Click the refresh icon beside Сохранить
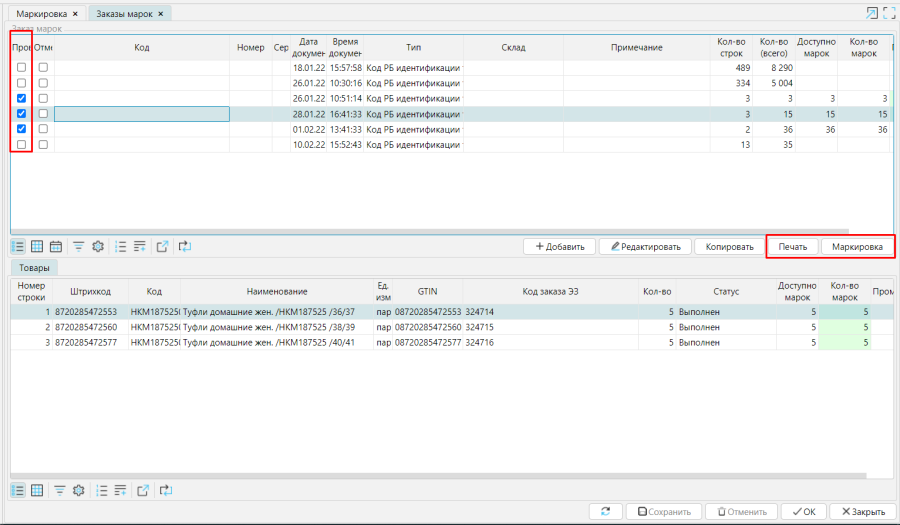 (605, 511)
